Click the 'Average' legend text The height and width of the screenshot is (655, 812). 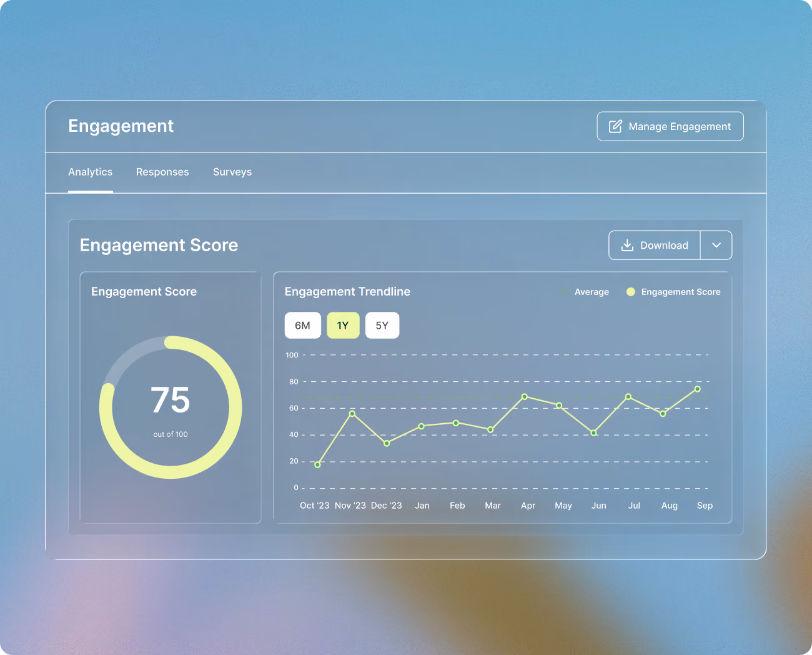pos(592,292)
